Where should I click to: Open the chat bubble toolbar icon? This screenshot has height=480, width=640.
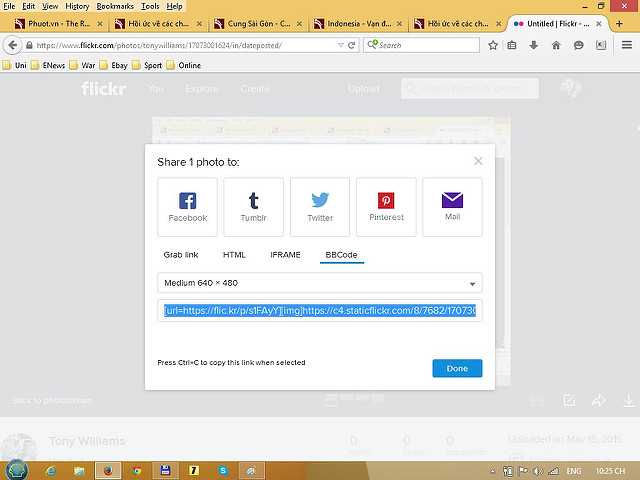578,45
